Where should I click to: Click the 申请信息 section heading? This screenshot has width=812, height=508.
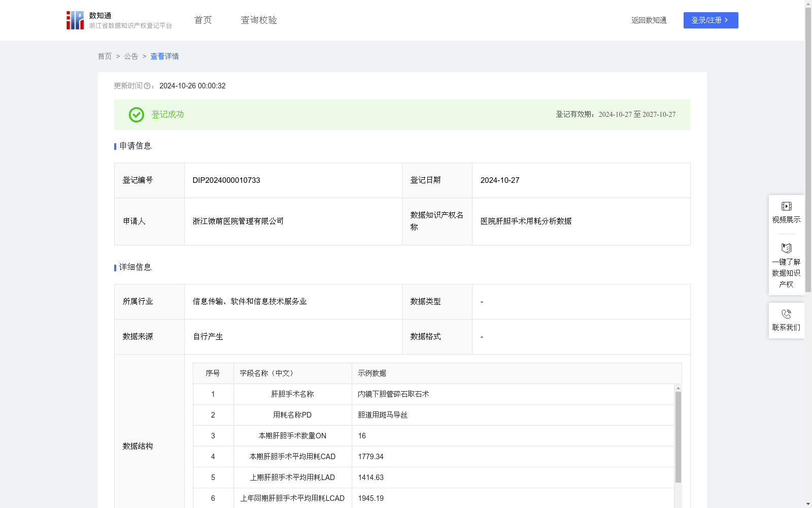(x=136, y=146)
